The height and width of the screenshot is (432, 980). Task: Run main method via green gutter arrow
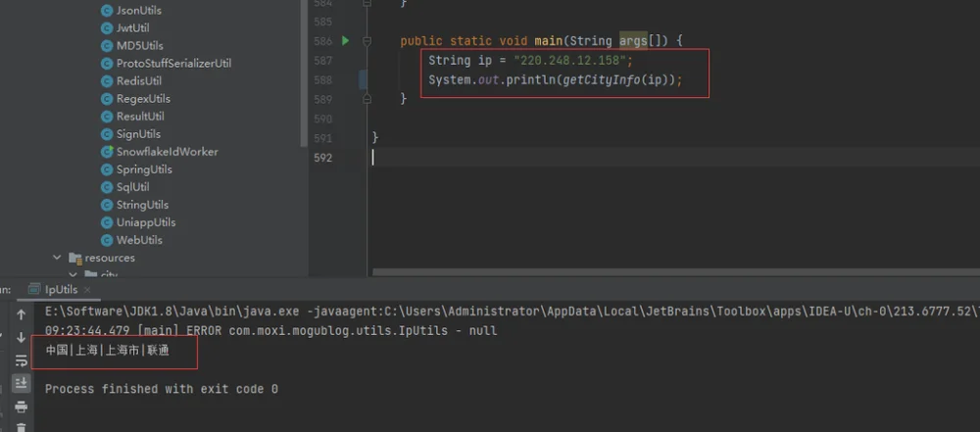(345, 40)
